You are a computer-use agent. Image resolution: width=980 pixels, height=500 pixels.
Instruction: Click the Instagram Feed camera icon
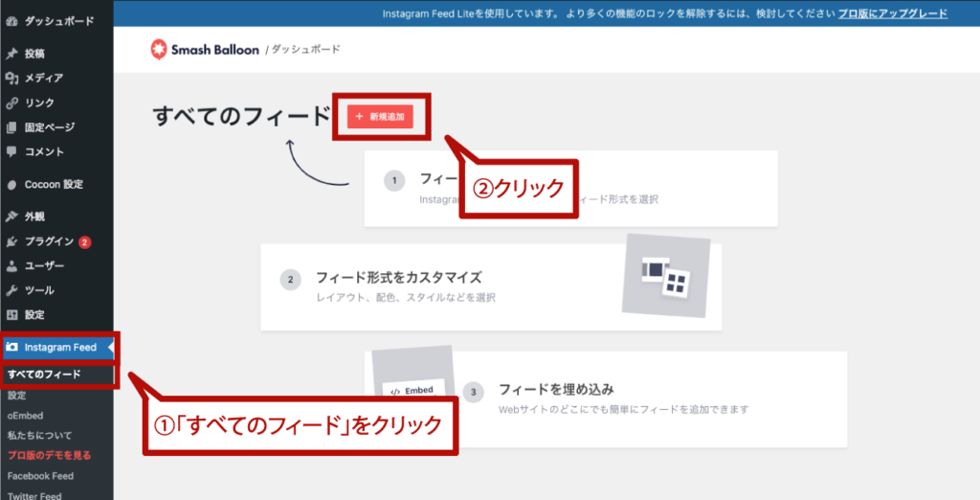click(x=11, y=348)
